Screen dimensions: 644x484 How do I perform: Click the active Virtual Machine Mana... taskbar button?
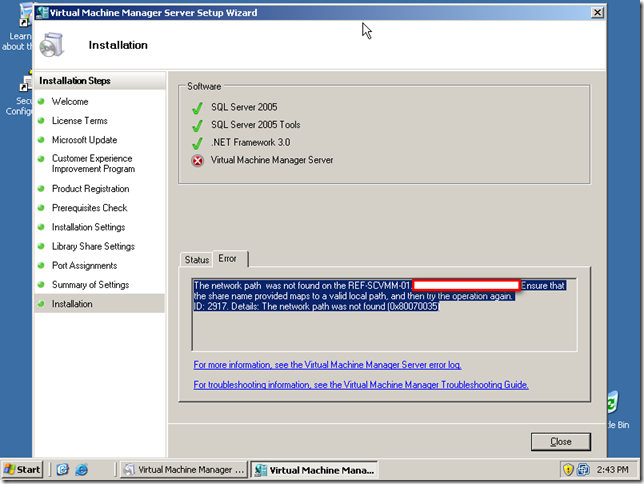(314, 470)
